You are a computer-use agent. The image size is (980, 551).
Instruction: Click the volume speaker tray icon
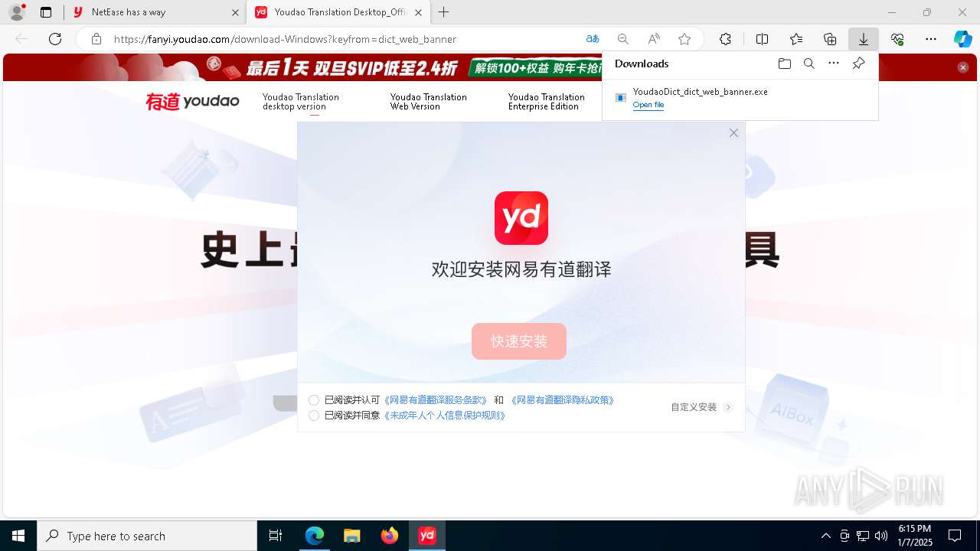[881, 536]
